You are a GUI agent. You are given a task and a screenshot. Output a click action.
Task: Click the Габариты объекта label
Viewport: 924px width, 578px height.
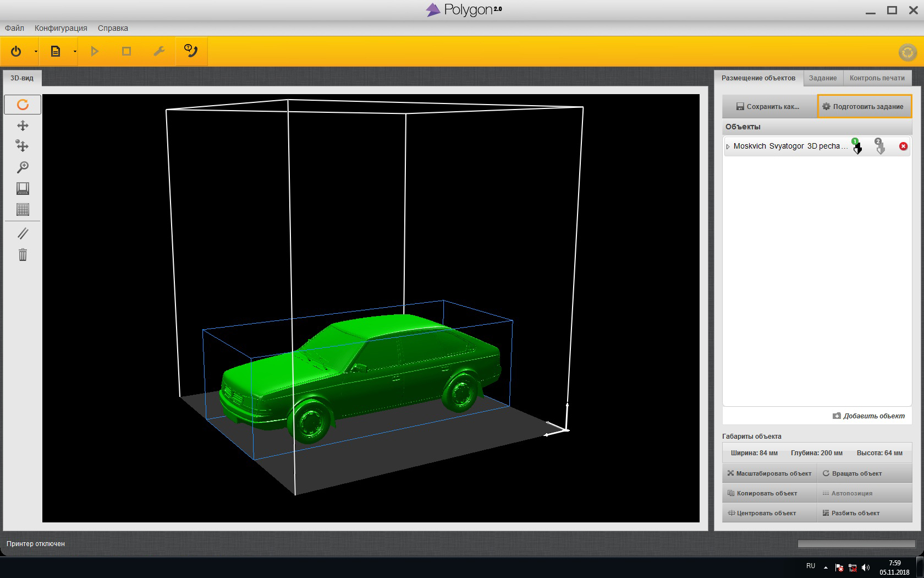tap(751, 437)
